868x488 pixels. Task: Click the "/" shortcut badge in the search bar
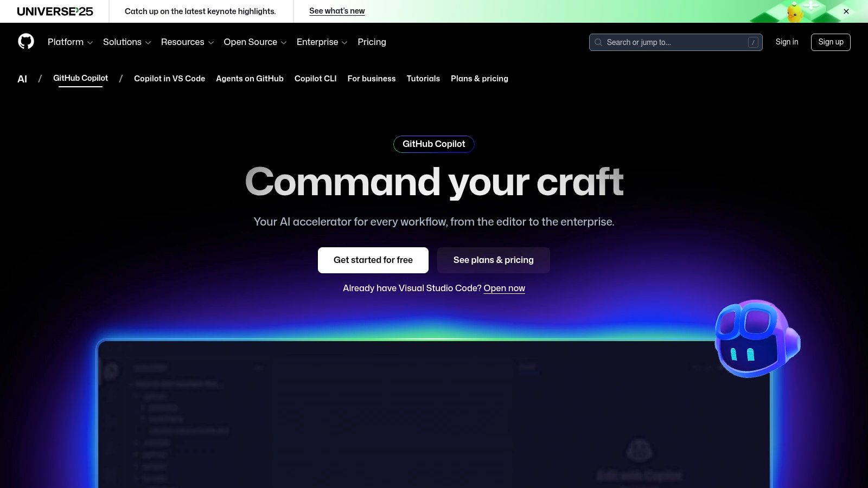click(x=753, y=42)
